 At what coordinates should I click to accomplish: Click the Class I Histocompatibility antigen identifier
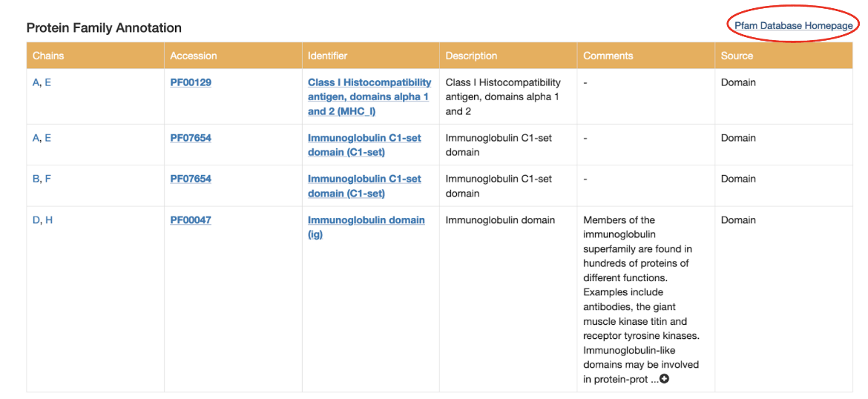pos(369,96)
